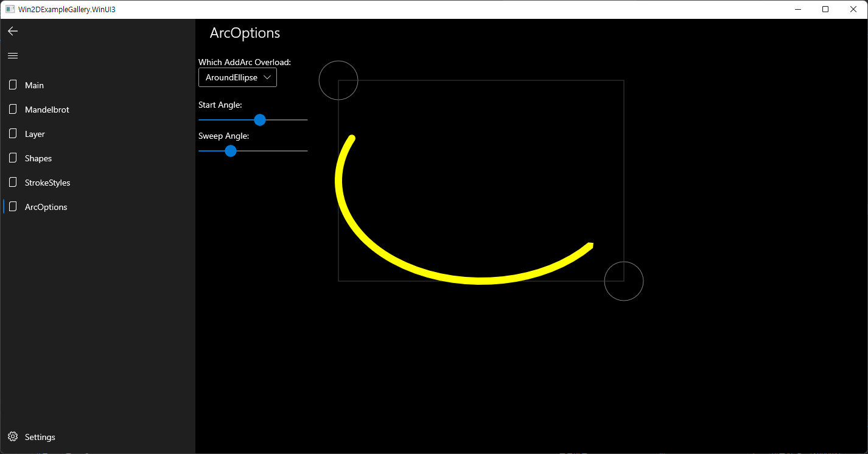Screen dimensions: 868x454
Task: Click the page icon beside Mandelbrot
Action: 13,110
